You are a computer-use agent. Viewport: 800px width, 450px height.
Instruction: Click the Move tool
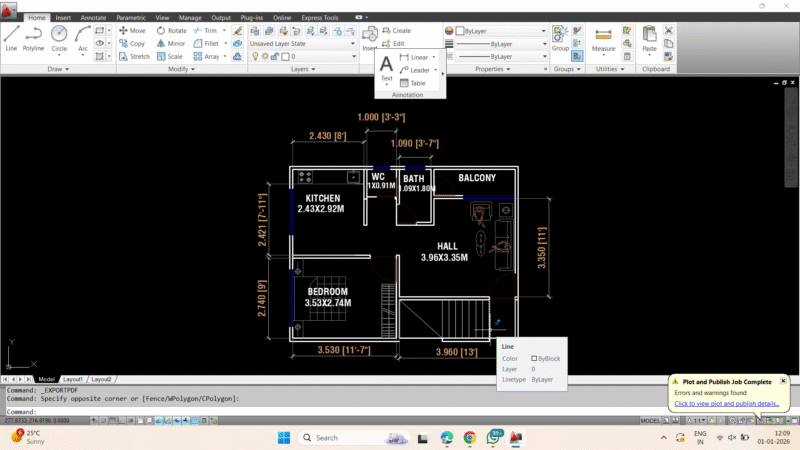coord(132,31)
